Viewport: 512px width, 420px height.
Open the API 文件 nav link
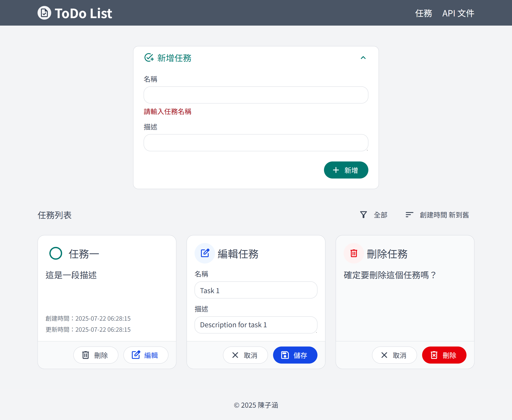click(x=458, y=13)
